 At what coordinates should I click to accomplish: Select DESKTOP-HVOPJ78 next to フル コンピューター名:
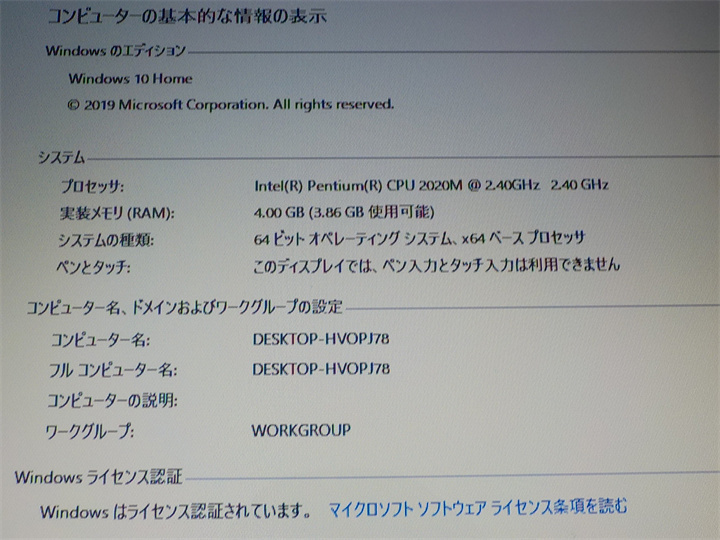tap(321, 369)
